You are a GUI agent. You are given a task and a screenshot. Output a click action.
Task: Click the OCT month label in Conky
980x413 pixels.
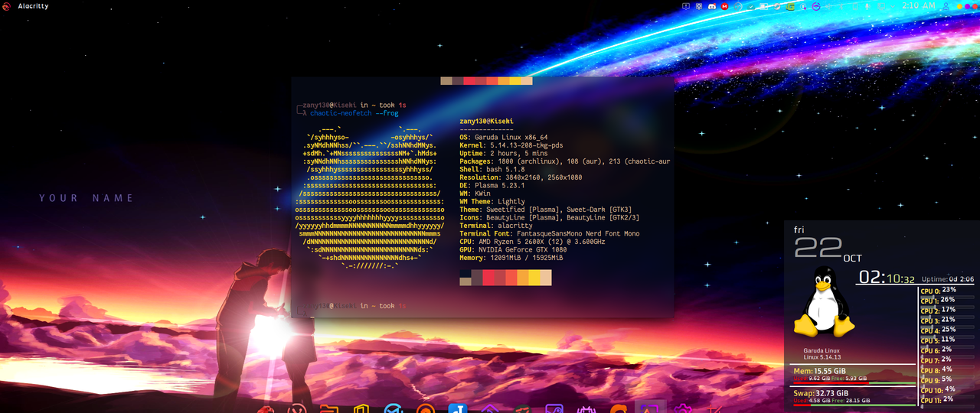coord(852,259)
